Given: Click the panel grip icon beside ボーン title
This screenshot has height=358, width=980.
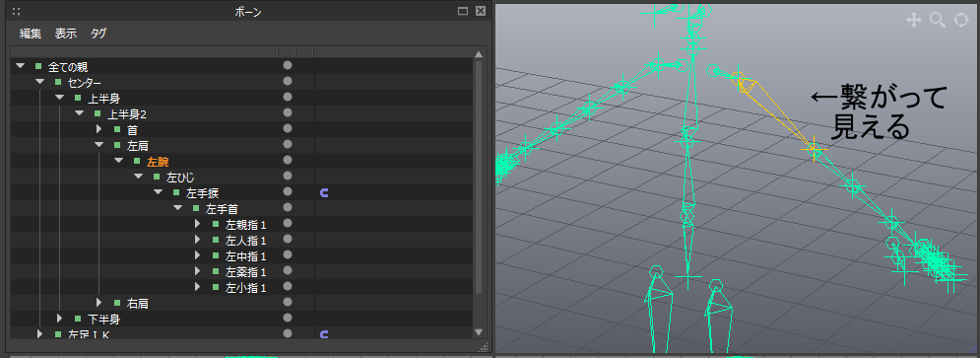Looking at the screenshot, I should point(17,11).
